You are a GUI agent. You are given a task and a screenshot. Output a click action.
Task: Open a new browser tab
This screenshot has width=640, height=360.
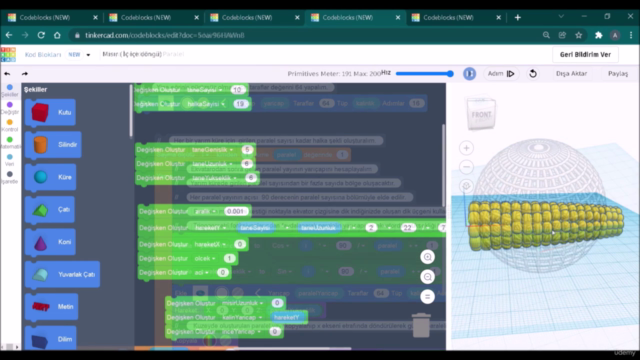tap(518, 18)
